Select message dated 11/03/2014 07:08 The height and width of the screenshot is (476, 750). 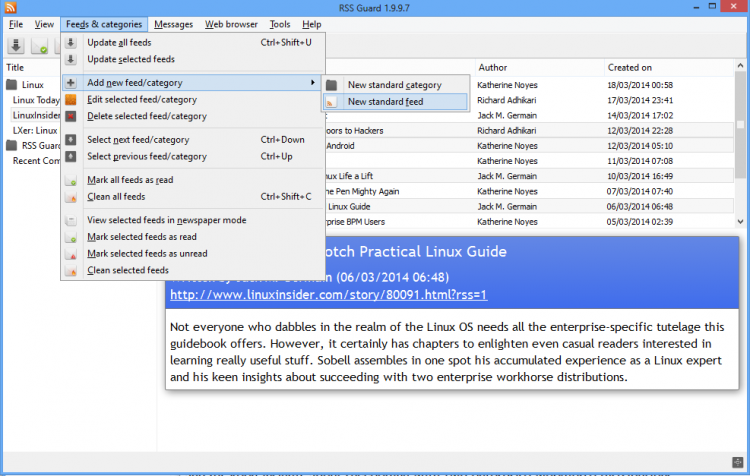tap(529, 161)
